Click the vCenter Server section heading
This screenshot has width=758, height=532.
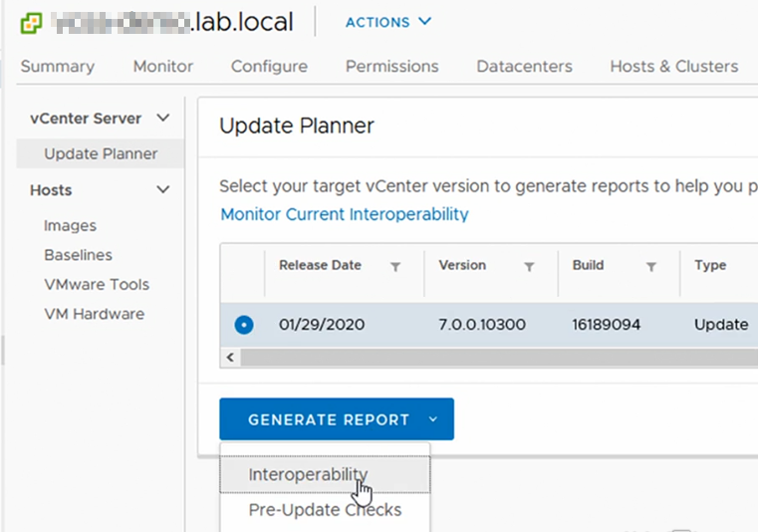click(x=86, y=118)
